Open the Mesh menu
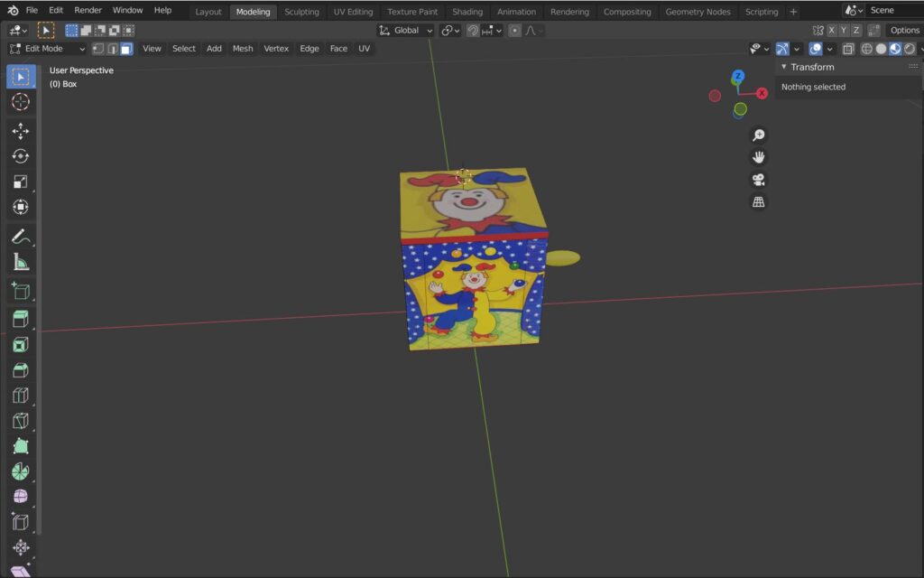This screenshot has width=924, height=578. coord(243,49)
